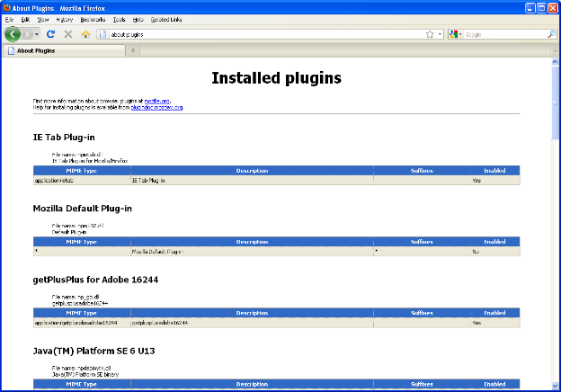Open the list-all-tabs dropdown at tab bar end

point(556,50)
